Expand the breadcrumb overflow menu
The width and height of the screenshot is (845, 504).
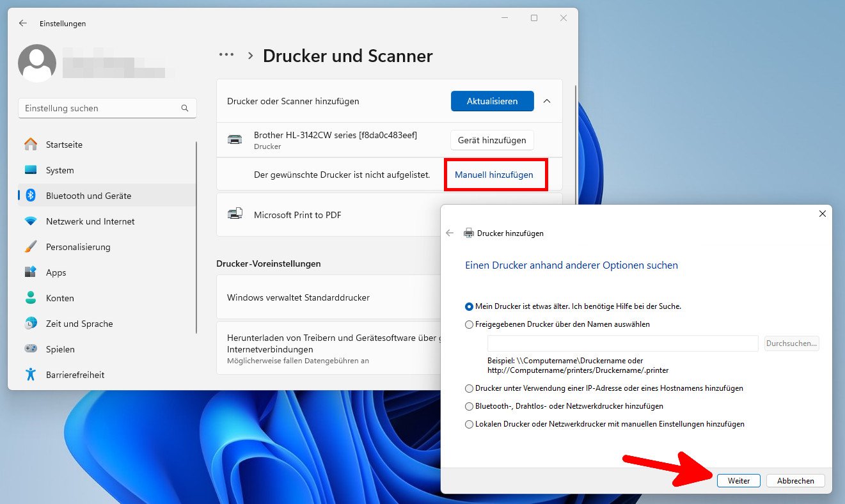pyautogui.click(x=226, y=55)
